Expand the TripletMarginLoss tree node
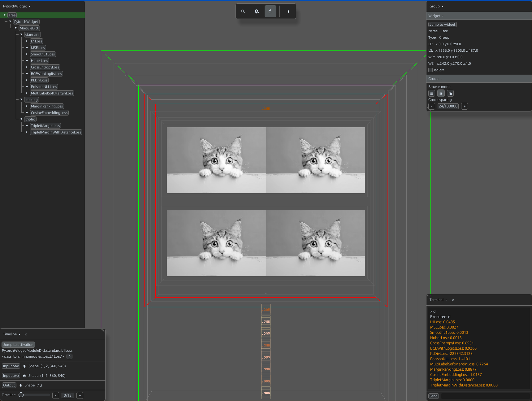532x401 pixels. (27, 125)
